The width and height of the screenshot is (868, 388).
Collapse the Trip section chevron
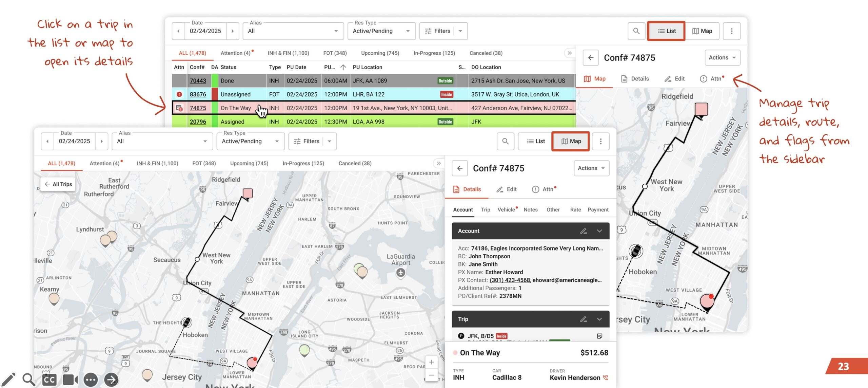(599, 319)
